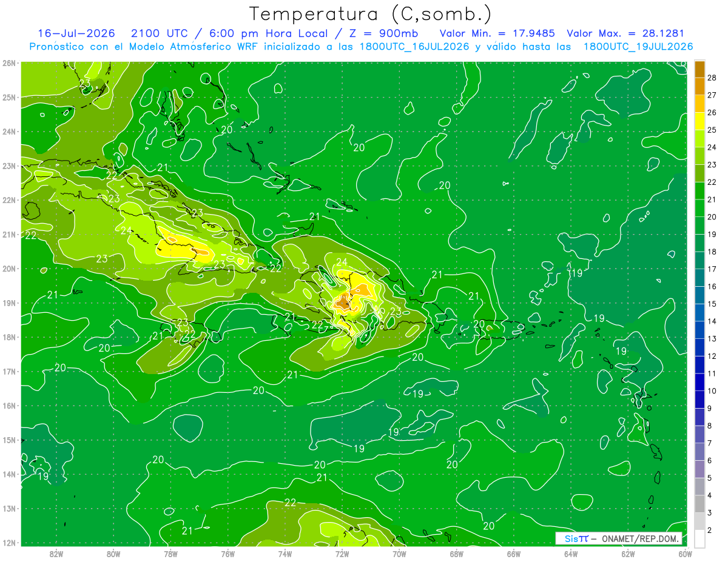Click the '68W' longitude axis label

pyautogui.click(x=457, y=554)
